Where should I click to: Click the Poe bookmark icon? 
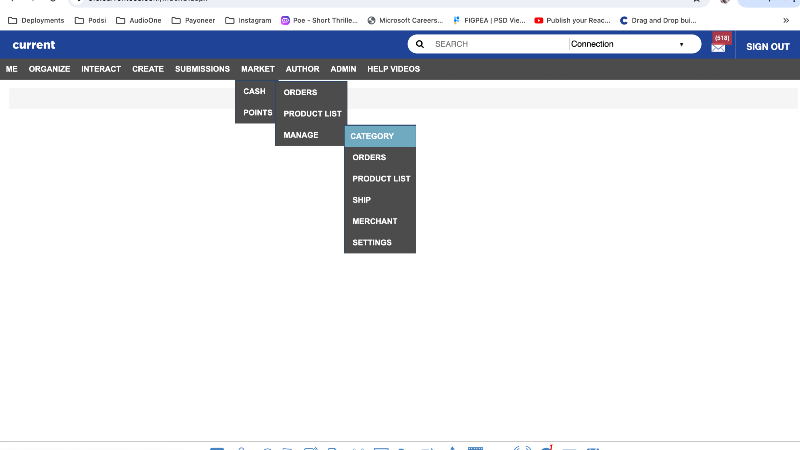tap(286, 20)
